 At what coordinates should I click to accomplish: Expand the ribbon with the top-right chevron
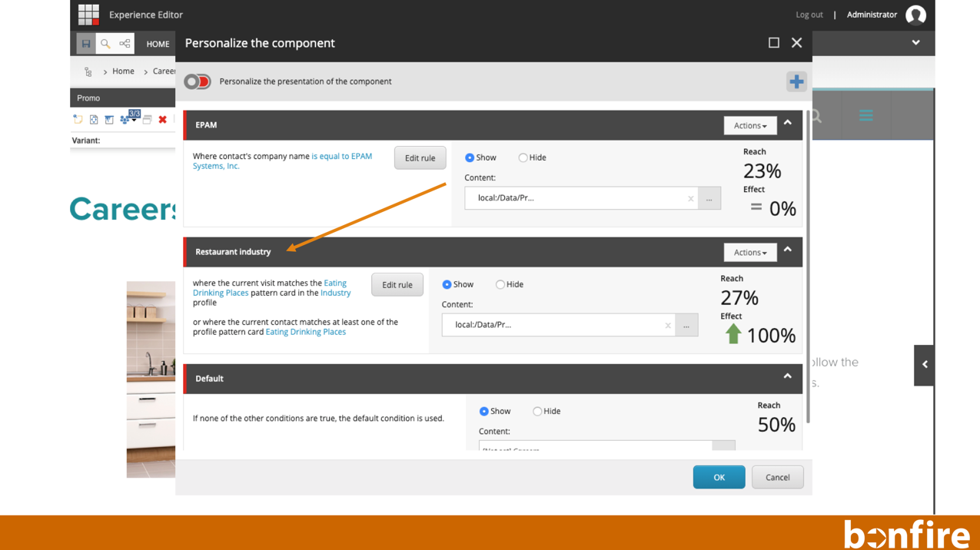pos(915,43)
